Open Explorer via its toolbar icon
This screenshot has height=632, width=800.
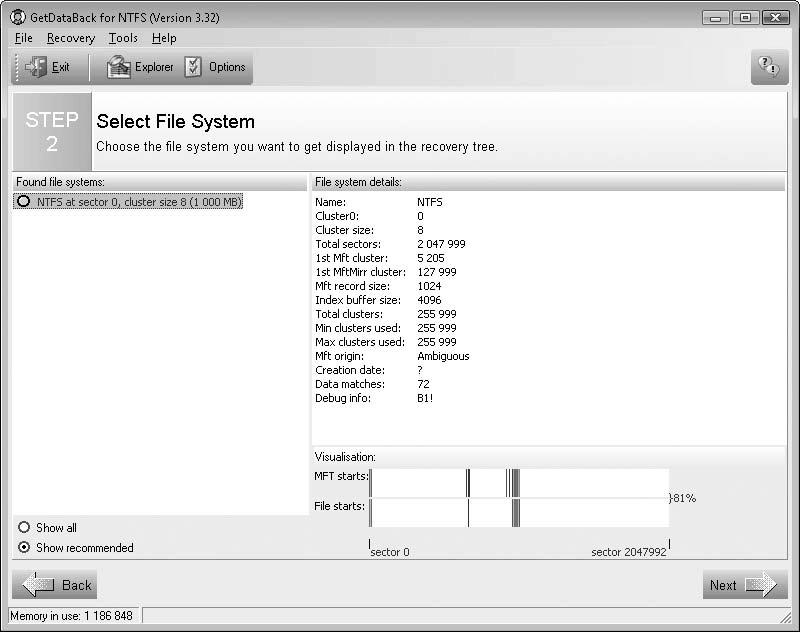pos(118,67)
